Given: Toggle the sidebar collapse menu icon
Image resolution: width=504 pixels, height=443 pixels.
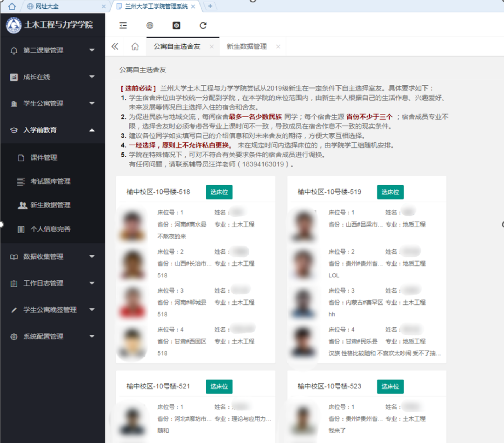Looking at the screenshot, I should tap(123, 25).
